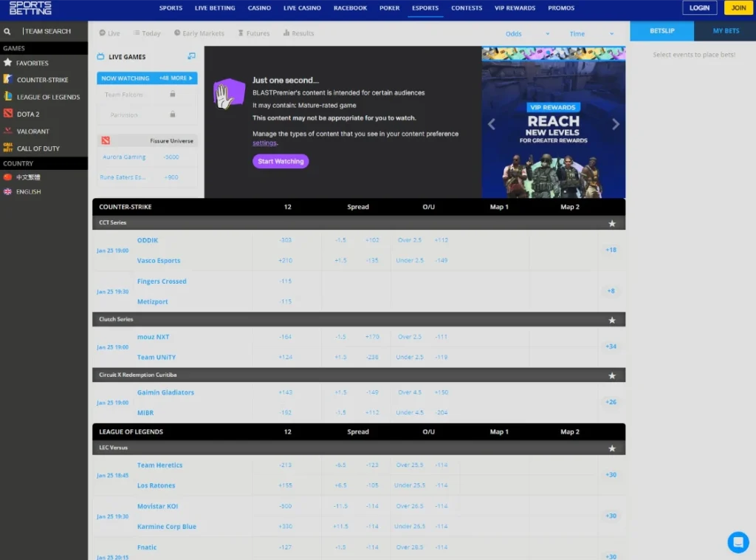Select the League of Legends sidebar icon
This screenshot has height=560, width=756.
pyautogui.click(x=7, y=97)
